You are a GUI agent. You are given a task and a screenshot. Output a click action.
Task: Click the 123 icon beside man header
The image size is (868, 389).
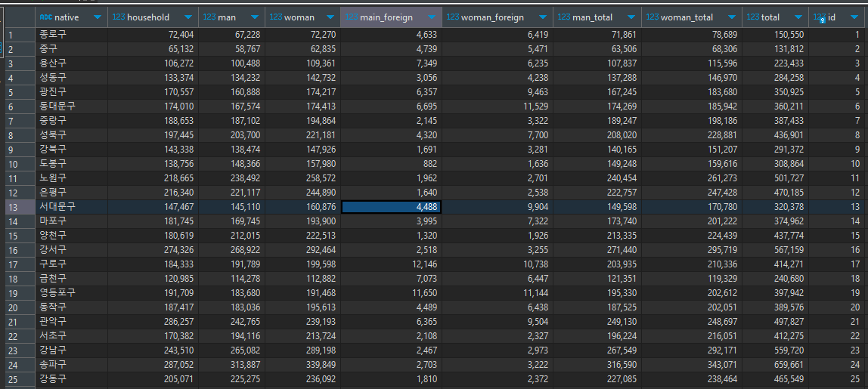pos(209,17)
